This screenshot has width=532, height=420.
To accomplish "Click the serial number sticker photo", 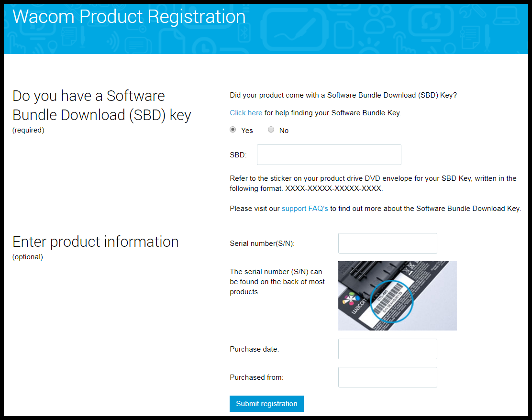I will tap(397, 296).
